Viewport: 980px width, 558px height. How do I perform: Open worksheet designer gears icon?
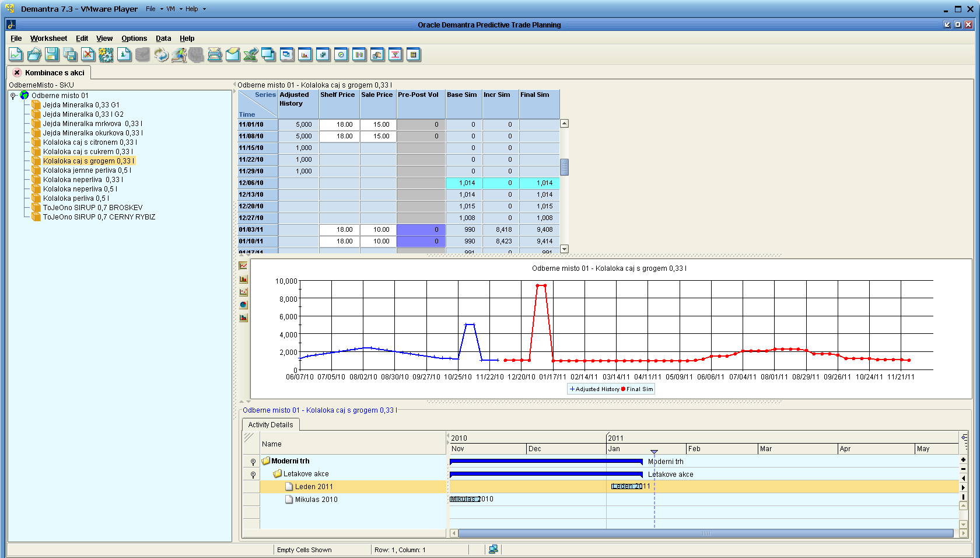tap(106, 55)
